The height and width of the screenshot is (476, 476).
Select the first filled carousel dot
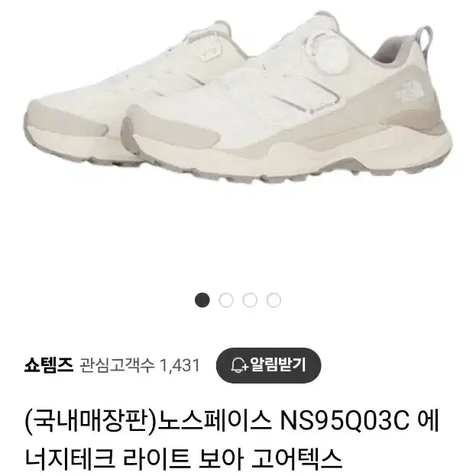(202, 300)
